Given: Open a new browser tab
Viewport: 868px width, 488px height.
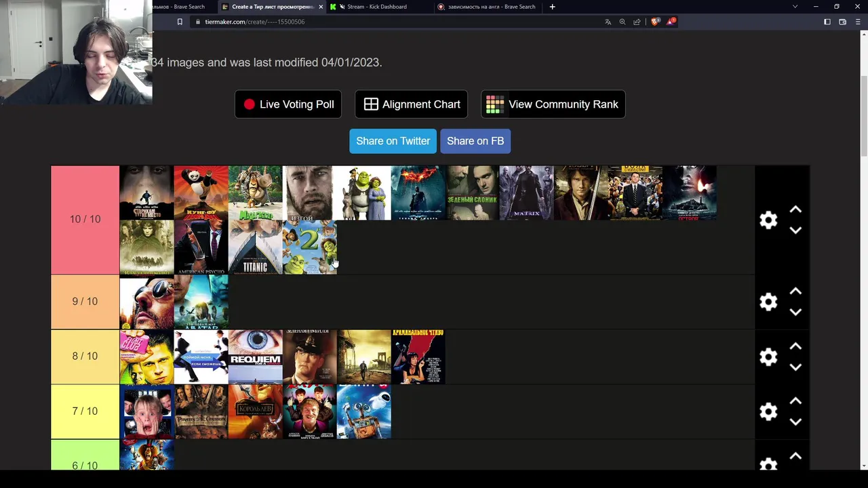Looking at the screenshot, I should (552, 7).
